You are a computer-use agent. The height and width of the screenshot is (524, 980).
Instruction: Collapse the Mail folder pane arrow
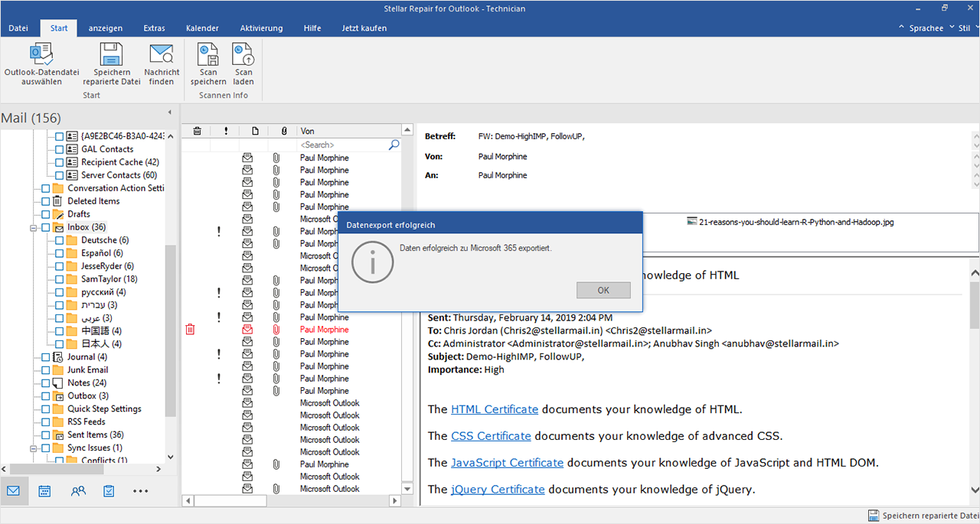pos(169,112)
